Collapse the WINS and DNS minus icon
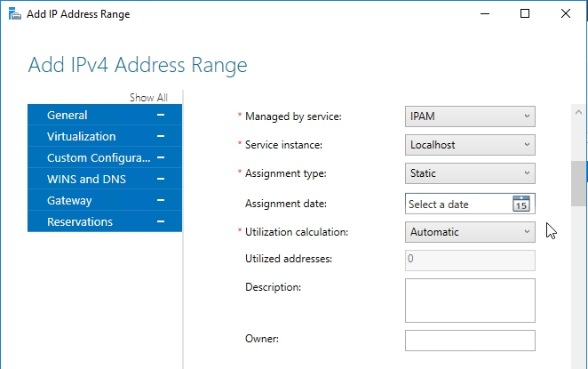588x369 pixels. (x=161, y=180)
